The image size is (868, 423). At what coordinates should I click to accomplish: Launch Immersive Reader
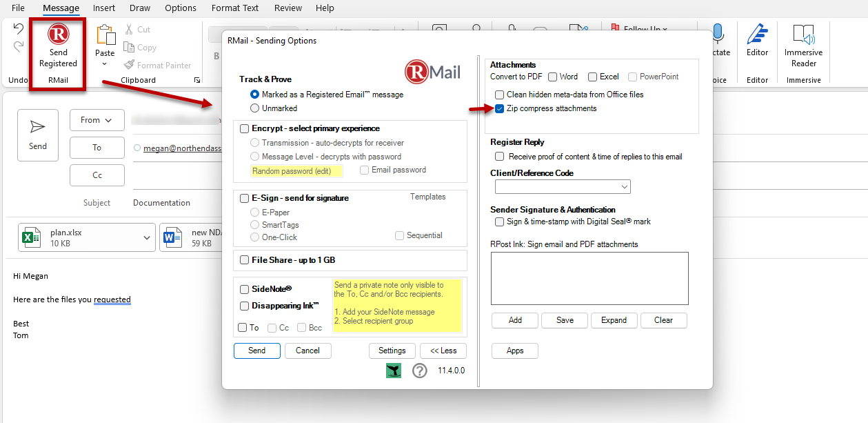pos(803,46)
